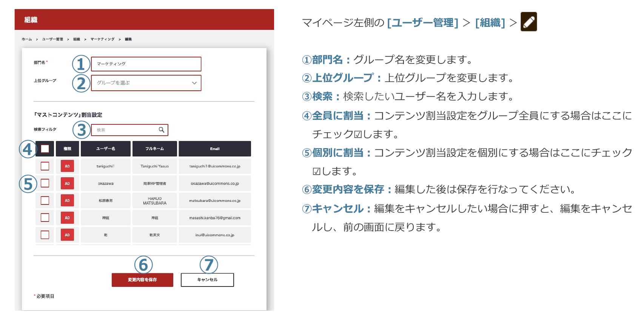Click the search magnifier icon

(x=162, y=130)
